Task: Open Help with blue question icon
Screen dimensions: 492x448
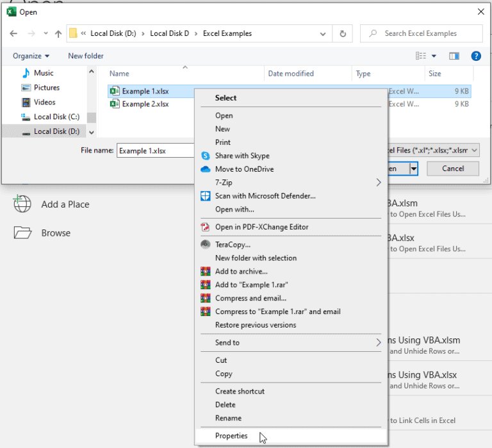Action: click(x=476, y=56)
